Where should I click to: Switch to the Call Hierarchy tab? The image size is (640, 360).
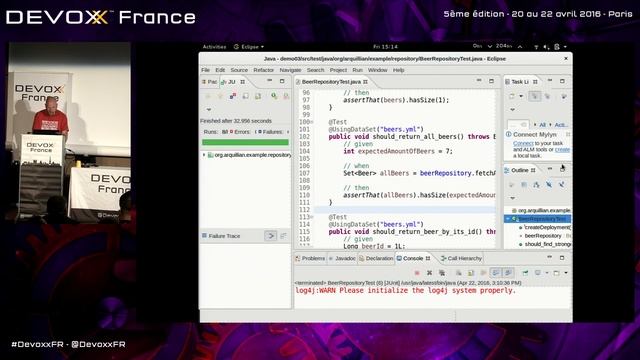click(x=461, y=258)
